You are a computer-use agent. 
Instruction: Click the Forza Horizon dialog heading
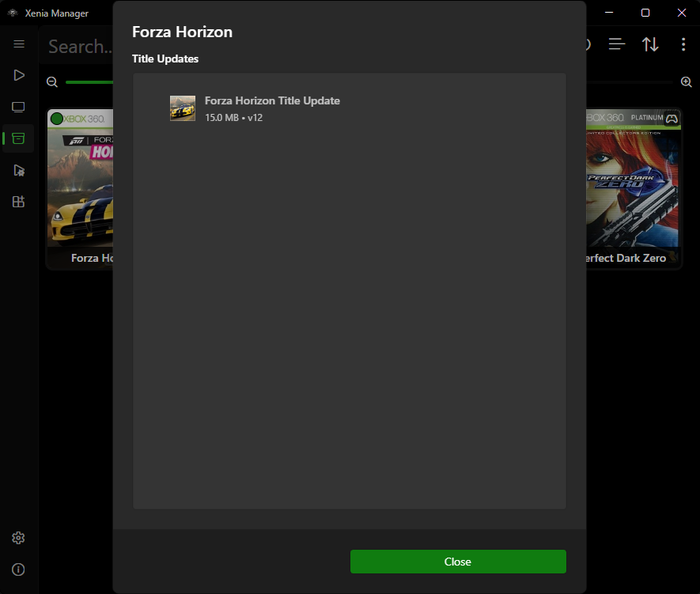point(182,32)
